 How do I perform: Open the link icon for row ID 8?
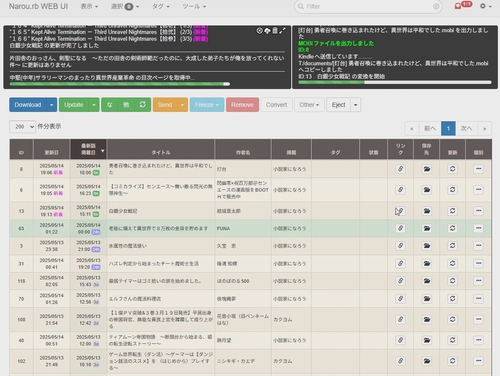[400, 169]
